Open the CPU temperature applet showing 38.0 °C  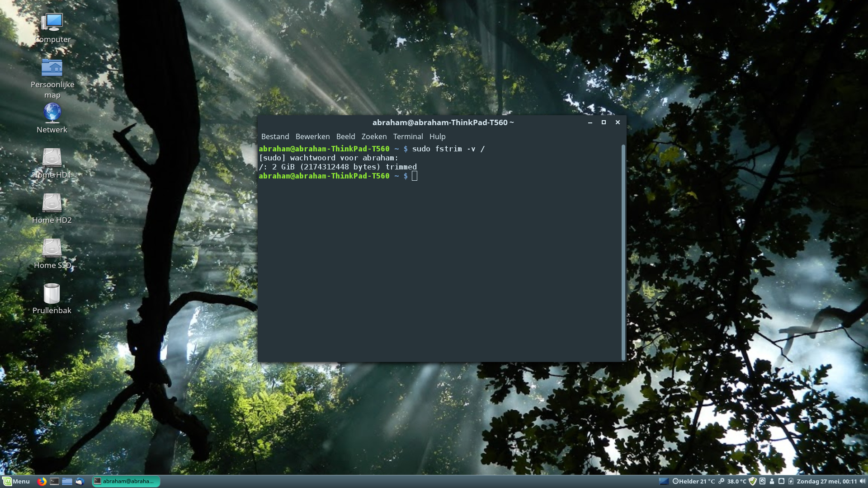click(x=732, y=481)
